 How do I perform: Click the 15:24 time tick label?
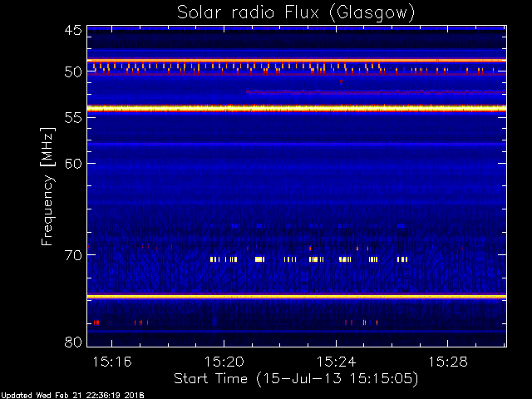point(336,362)
